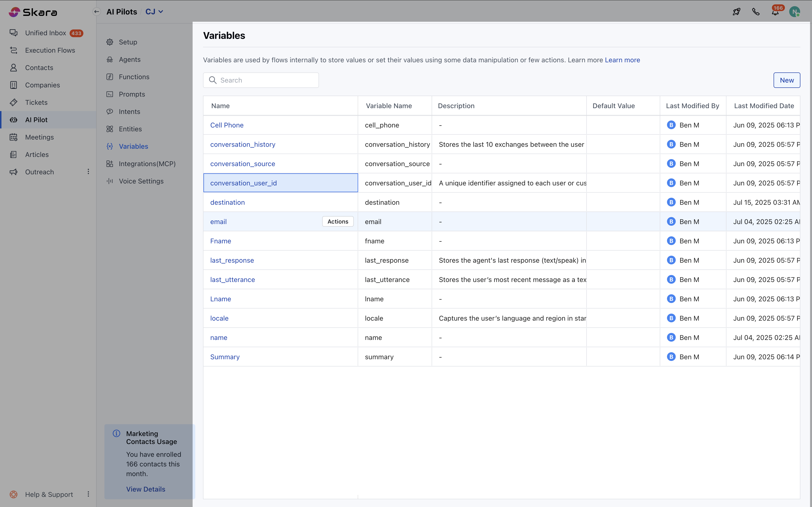Image resolution: width=812 pixels, height=507 pixels.
Task: Click the New variable button
Action: [786, 80]
